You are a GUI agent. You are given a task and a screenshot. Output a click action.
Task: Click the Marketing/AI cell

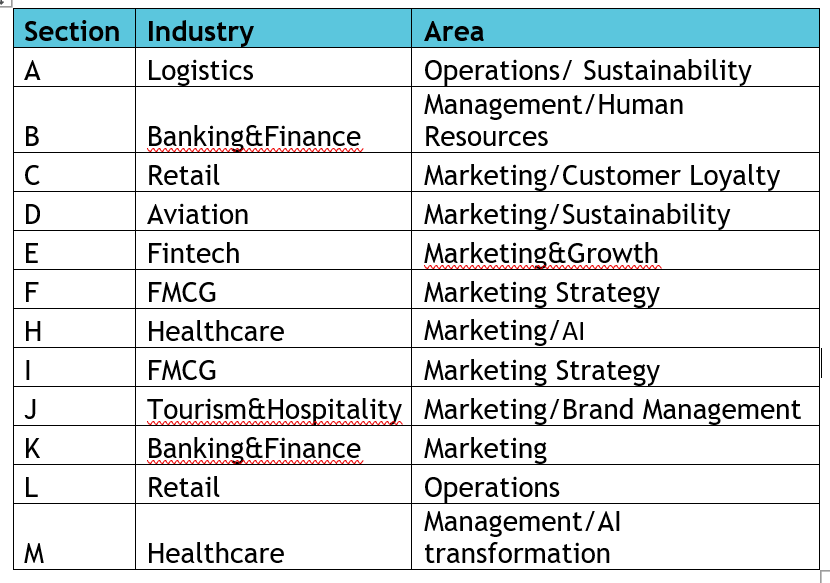pyautogui.click(x=615, y=328)
